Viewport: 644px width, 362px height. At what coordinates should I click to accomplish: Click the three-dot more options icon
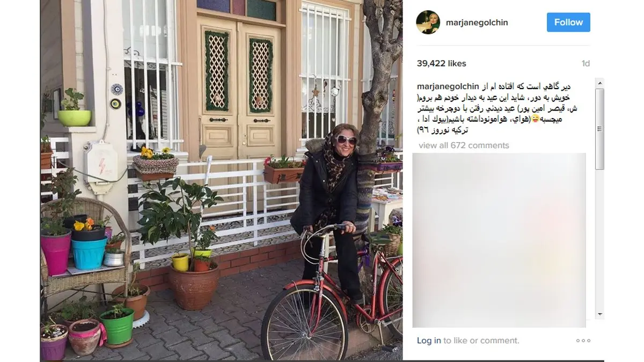pyautogui.click(x=583, y=341)
